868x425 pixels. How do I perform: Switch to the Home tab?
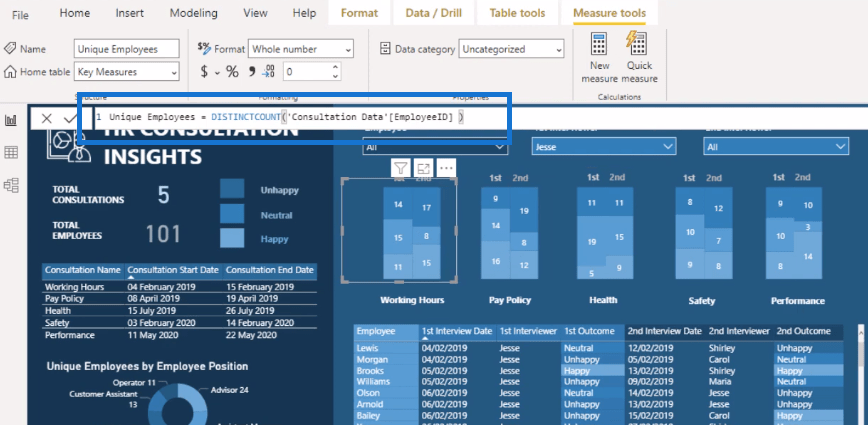[75, 13]
